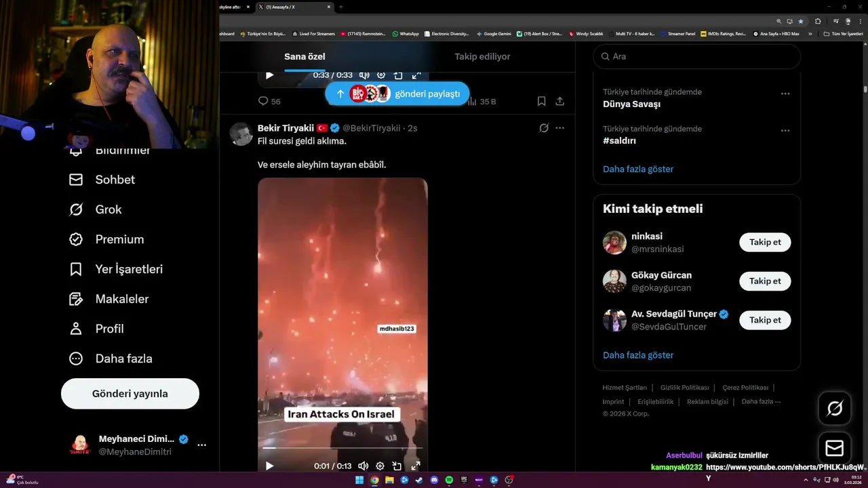Open Dünya Savaşı trending topic
Viewport: 868px width, 488px height.
(631, 104)
